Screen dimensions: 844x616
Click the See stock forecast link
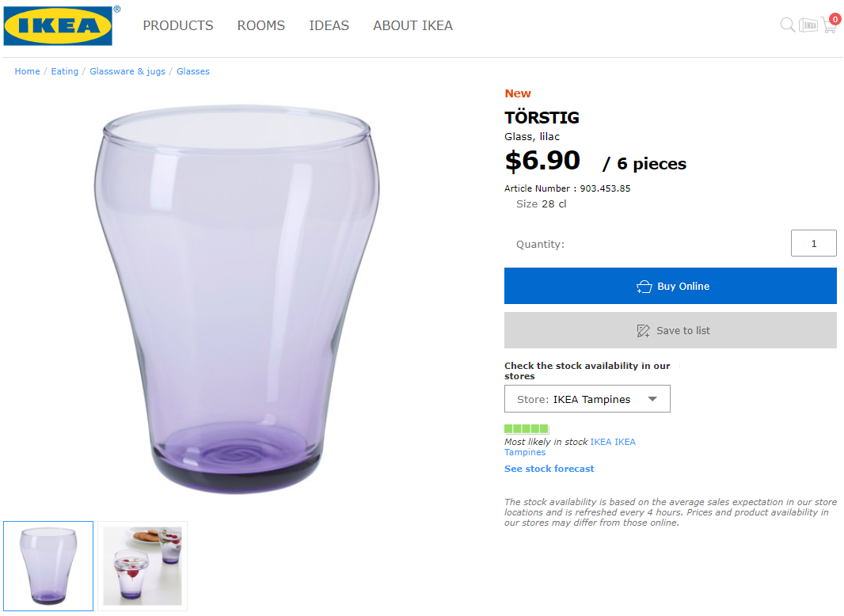pyautogui.click(x=549, y=469)
